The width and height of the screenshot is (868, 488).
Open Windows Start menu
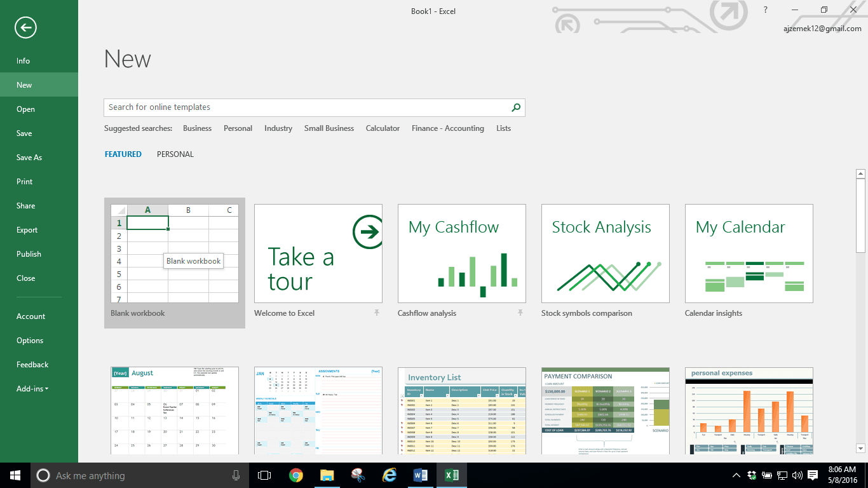click(x=15, y=475)
